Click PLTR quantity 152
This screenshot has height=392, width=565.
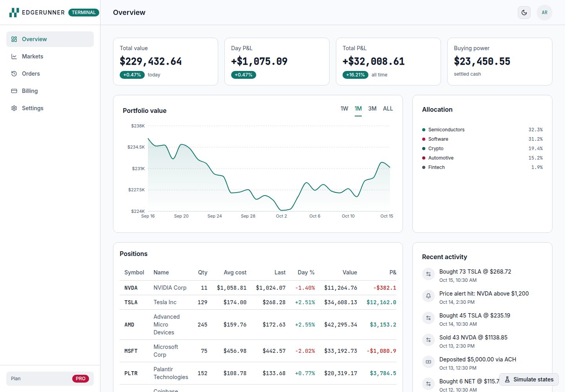[x=202, y=373]
